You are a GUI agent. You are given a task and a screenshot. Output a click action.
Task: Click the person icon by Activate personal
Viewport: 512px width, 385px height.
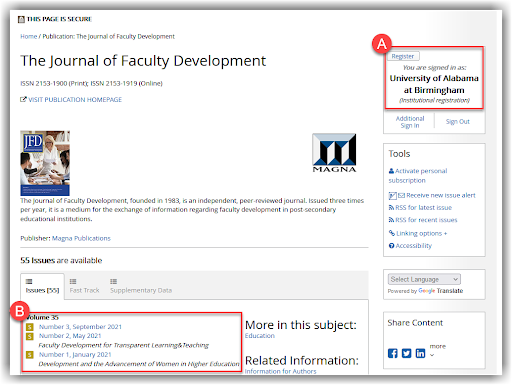[x=391, y=171]
